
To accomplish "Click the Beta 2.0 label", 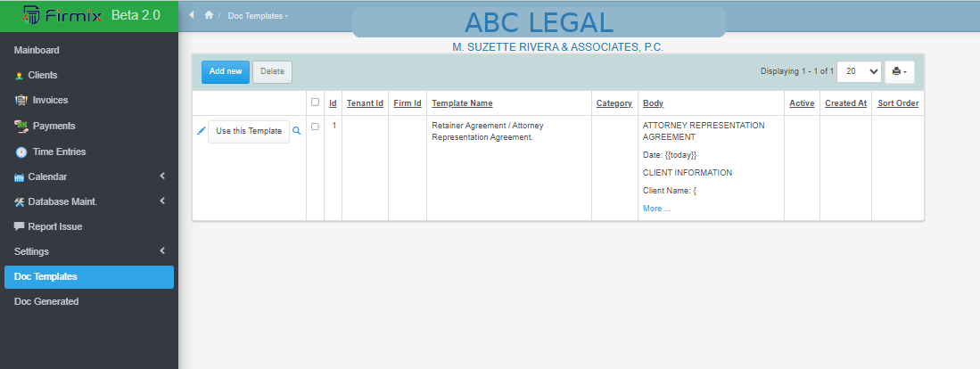I will [x=136, y=16].
